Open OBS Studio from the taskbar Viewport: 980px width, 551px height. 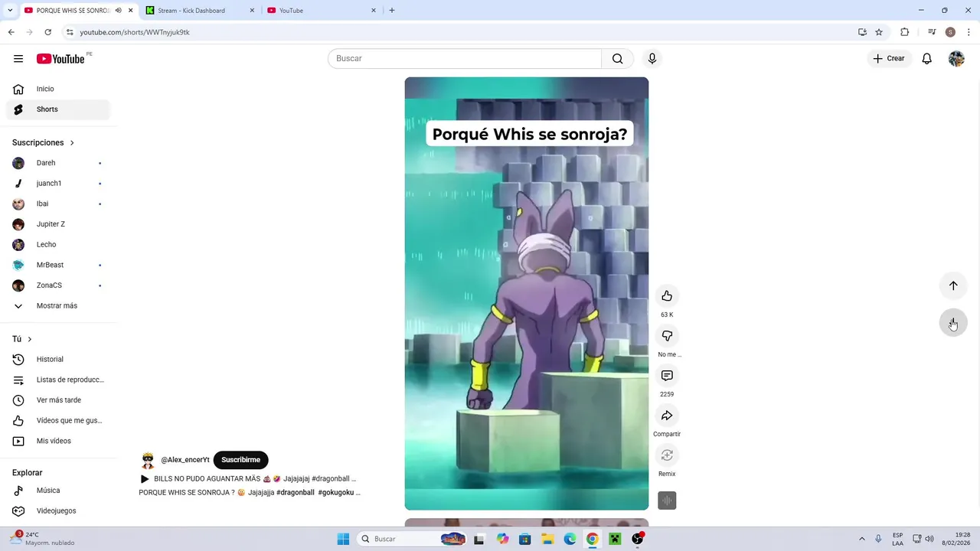click(638, 539)
